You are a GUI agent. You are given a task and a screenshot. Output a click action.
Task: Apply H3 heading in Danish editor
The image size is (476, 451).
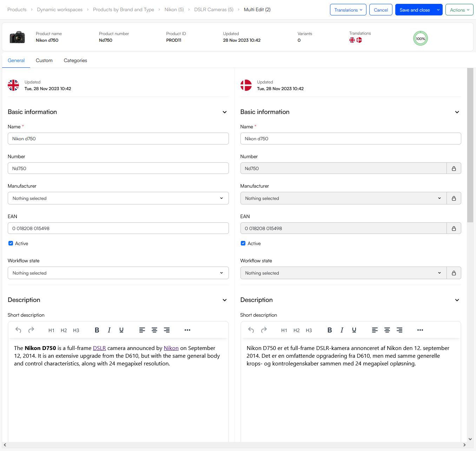309,330
